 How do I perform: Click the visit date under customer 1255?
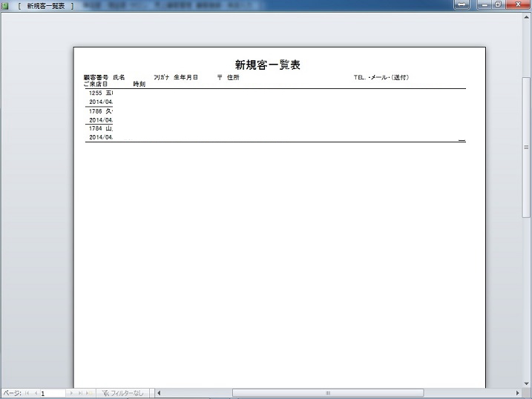(x=101, y=102)
